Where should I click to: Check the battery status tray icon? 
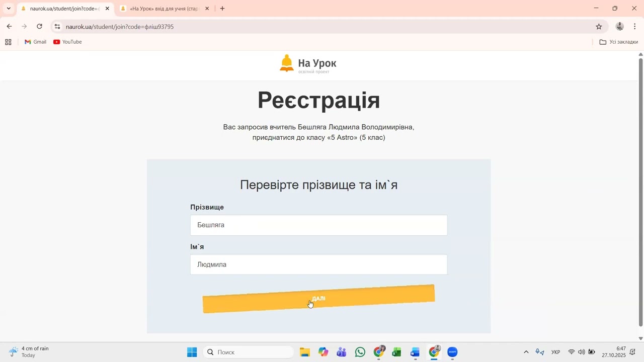pyautogui.click(x=592, y=352)
